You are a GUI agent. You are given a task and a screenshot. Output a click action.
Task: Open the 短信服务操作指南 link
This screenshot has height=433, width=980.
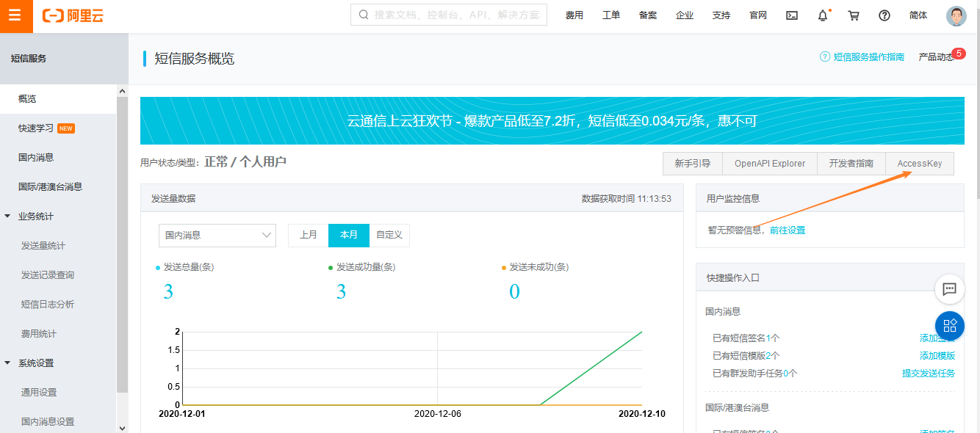[869, 57]
